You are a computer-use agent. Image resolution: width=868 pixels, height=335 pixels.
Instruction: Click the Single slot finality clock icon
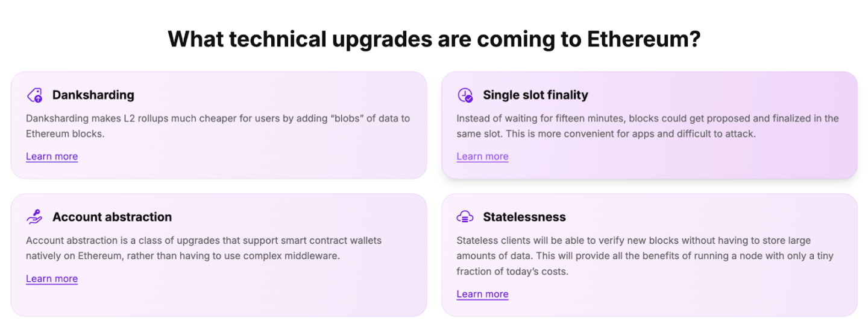(x=465, y=95)
